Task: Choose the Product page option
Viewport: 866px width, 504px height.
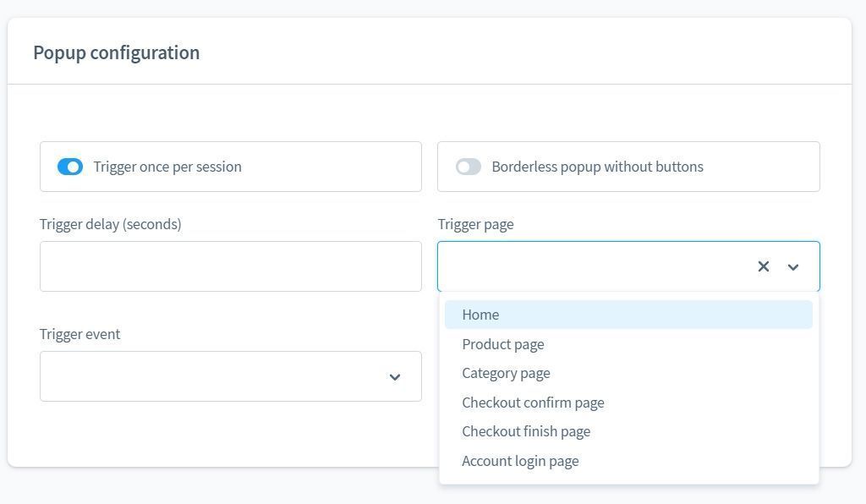Action: tap(503, 344)
